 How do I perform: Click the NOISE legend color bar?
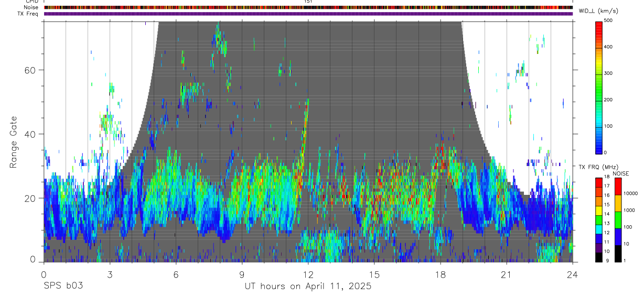pyautogui.click(x=618, y=219)
